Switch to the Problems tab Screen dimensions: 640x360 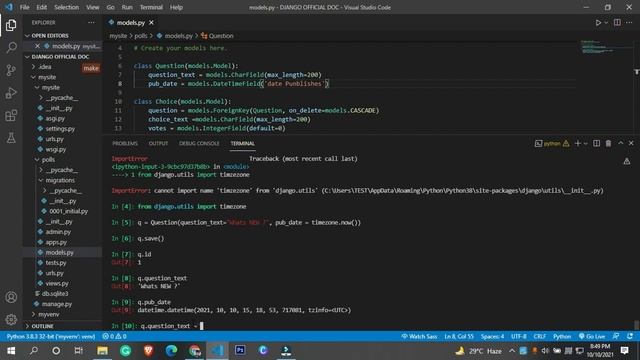125,143
